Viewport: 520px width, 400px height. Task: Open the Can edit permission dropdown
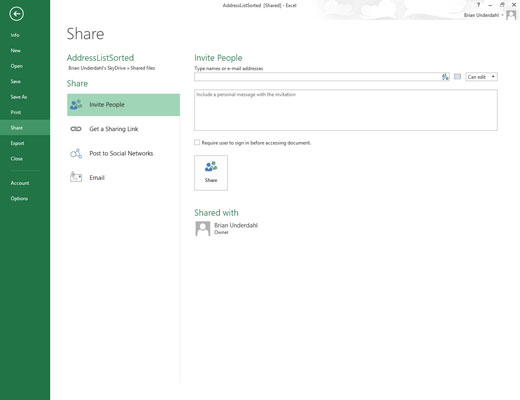(481, 77)
